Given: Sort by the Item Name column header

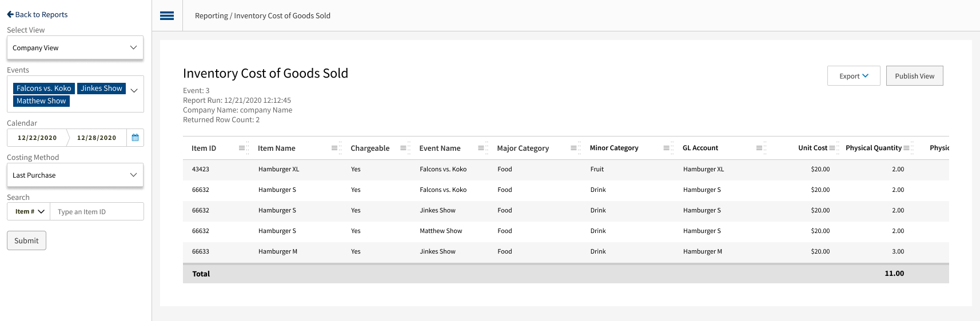Looking at the screenshot, I should 277,148.
